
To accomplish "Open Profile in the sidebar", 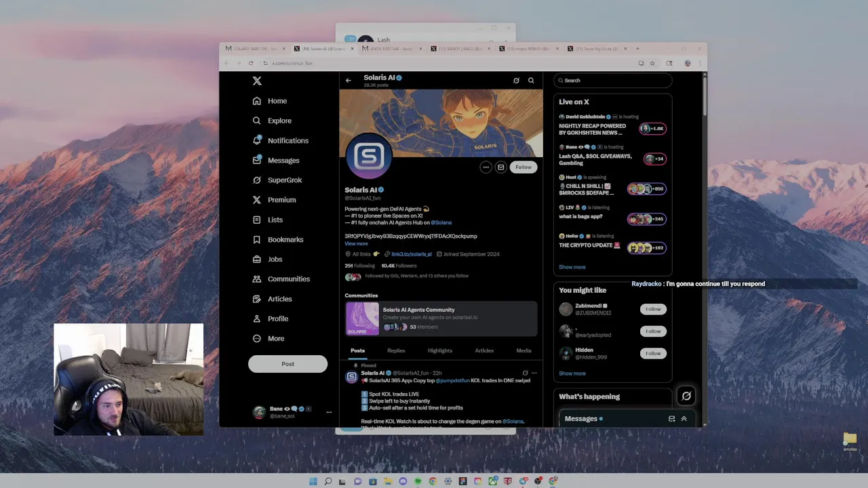I will [x=270, y=319].
